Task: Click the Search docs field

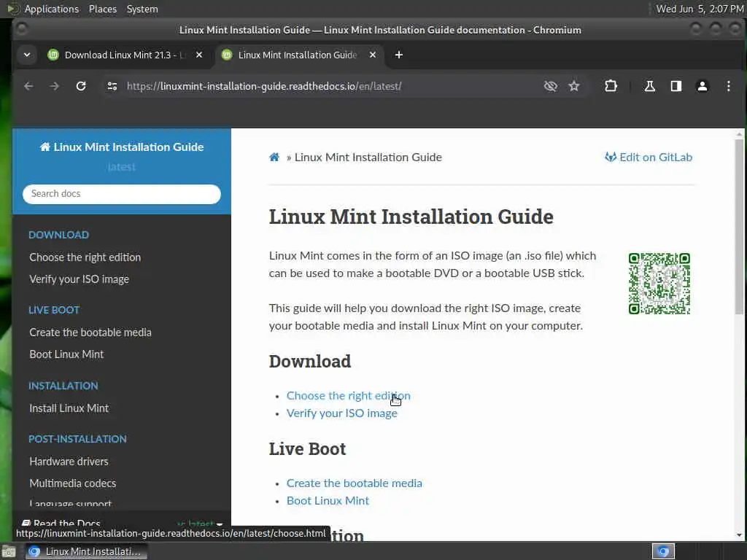Action: [x=122, y=194]
